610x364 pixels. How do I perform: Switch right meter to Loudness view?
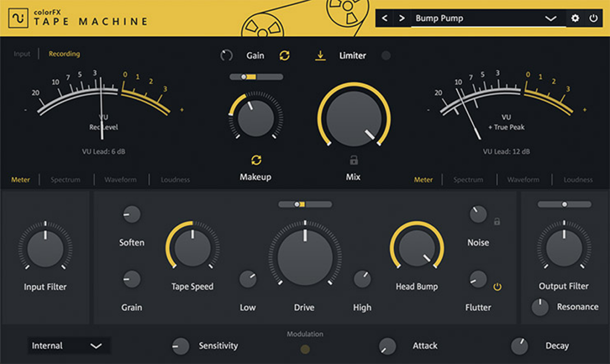[577, 179]
